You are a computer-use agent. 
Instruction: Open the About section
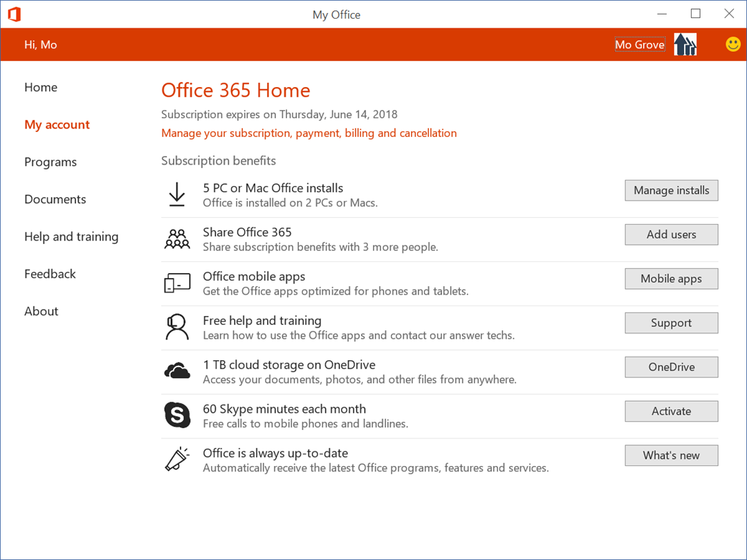point(41,311)
